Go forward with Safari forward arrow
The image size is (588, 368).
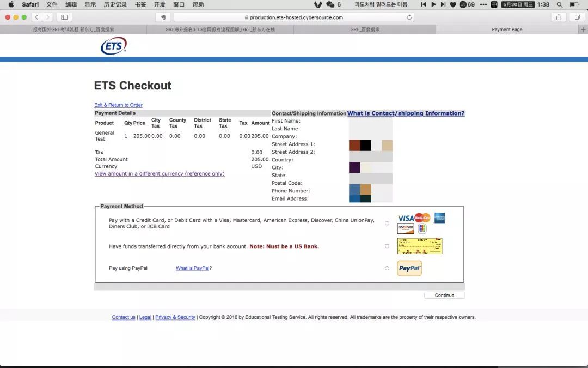point(47,17)
